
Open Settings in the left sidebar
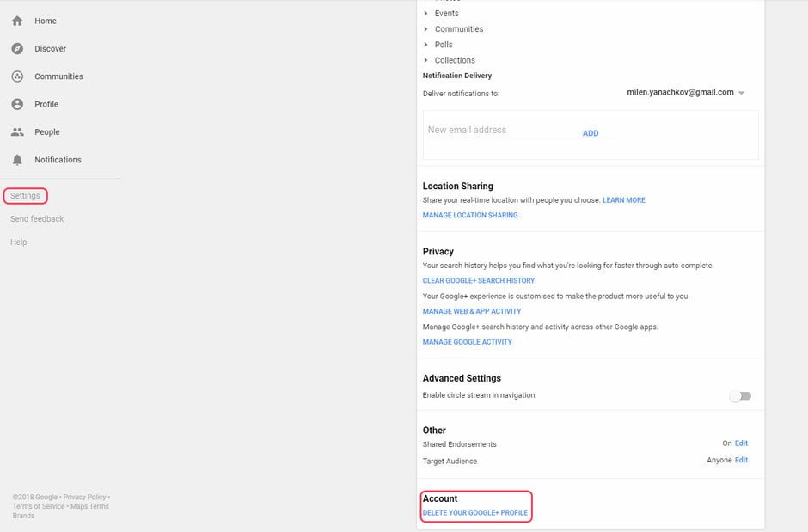click(25, 196)
